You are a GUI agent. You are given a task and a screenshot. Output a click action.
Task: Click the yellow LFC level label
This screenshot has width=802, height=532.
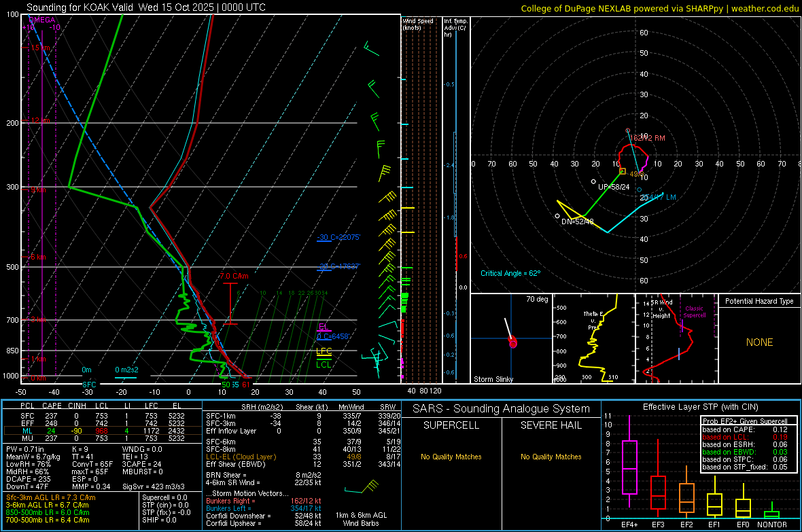click(324, 351)
